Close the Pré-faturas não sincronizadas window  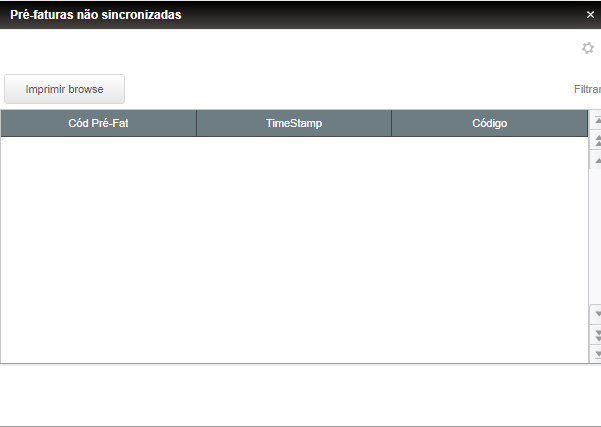click(590, 15)
